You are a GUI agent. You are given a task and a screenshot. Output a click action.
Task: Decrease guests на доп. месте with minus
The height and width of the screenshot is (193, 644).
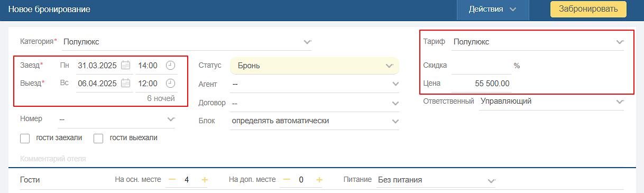click(x=286, y=180)
